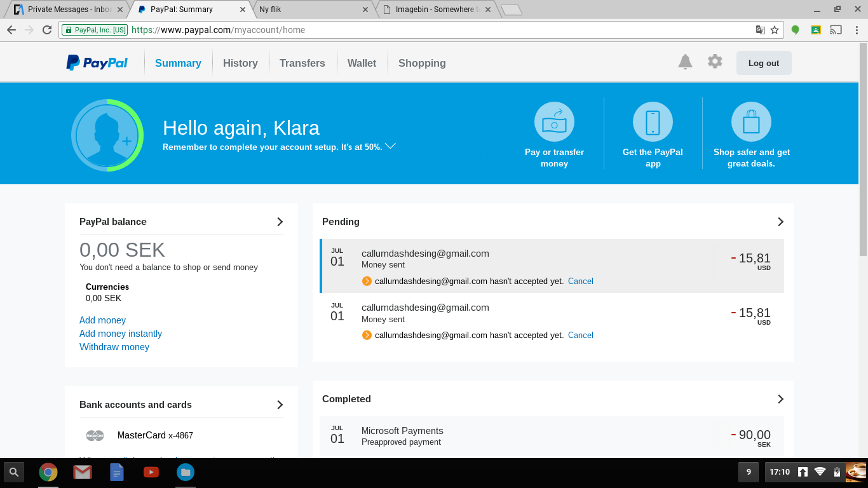Open the History tab
868x488 pixels.
tap(240, 63)
